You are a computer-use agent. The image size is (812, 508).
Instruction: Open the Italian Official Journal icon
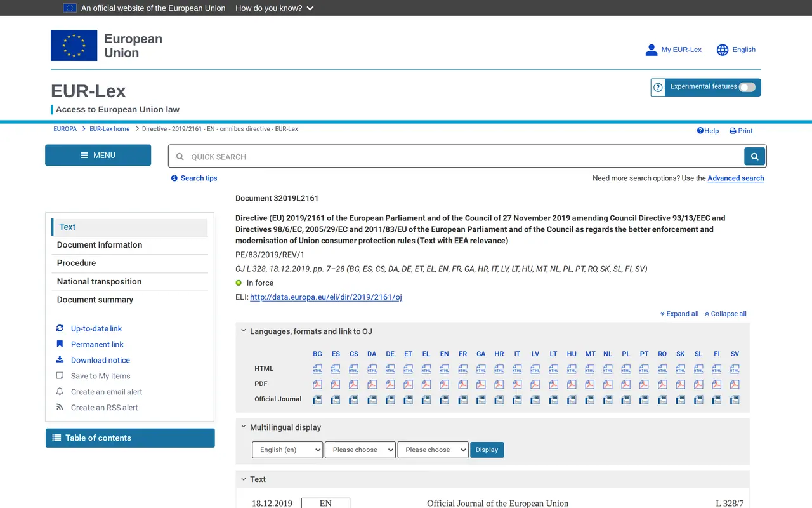click(x=517, y=399)
